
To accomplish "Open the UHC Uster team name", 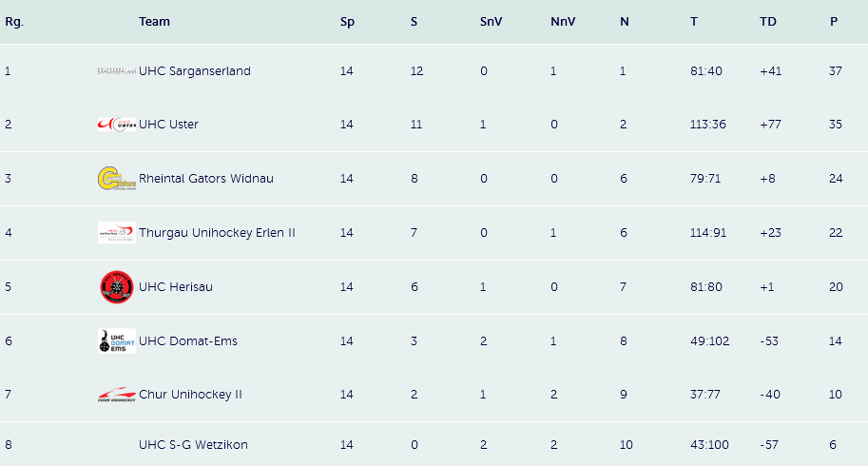I will click(168, 124).
